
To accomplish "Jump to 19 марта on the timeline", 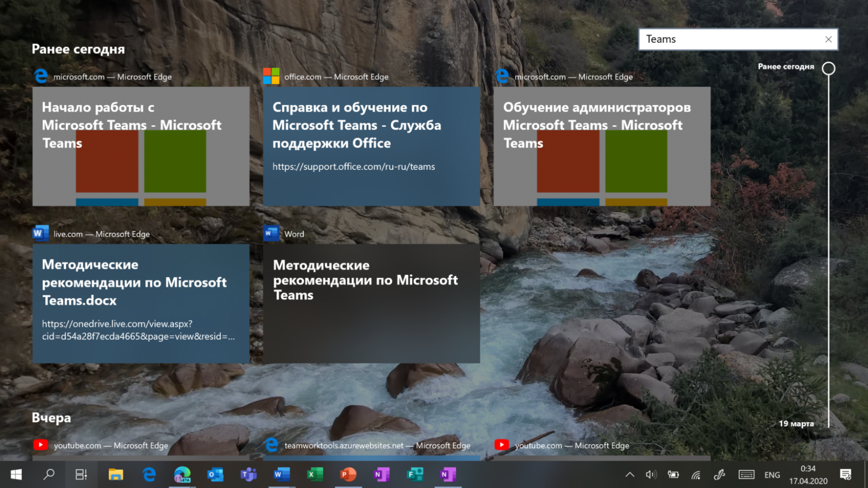I will click(x=796, y=423).
